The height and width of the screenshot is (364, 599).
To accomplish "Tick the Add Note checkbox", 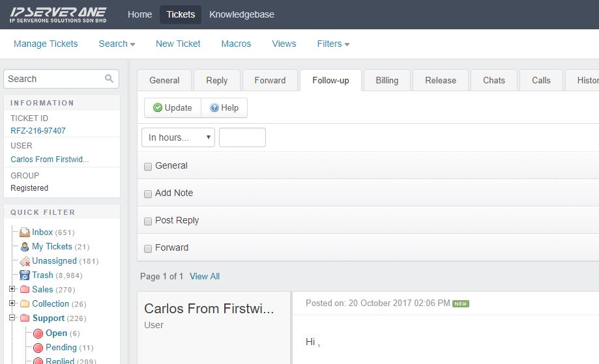I will coord(148,193).
